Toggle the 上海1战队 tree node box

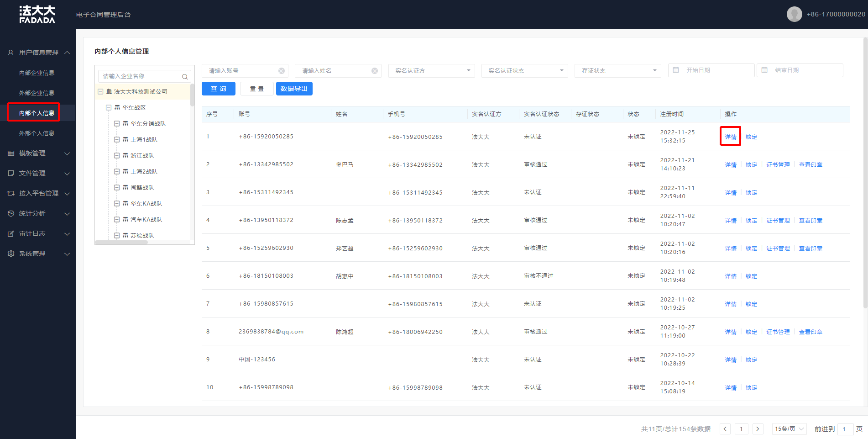pos(117,140)
